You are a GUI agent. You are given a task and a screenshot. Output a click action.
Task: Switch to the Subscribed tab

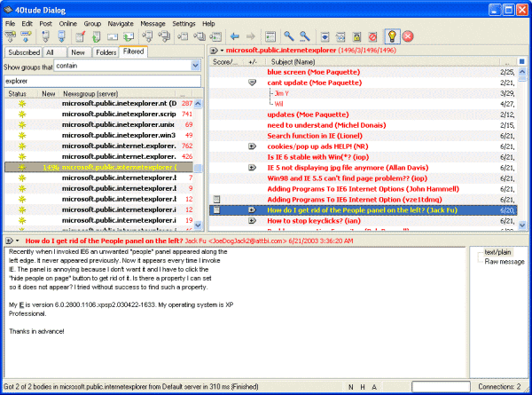click(x=24, y=51)
